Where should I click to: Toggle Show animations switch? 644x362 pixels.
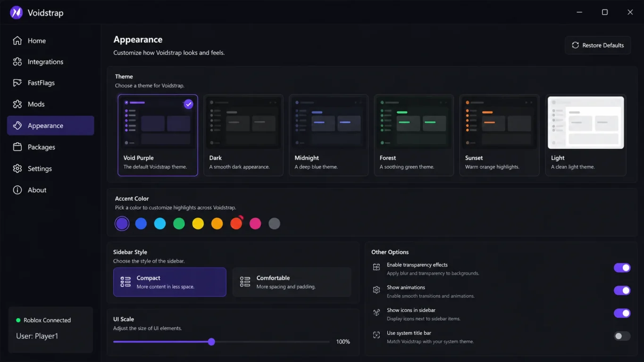[622, 290]
